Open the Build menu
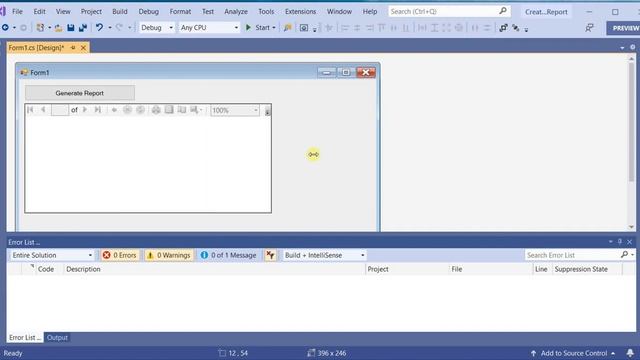The image size is (640, 360). click(120, 11)
